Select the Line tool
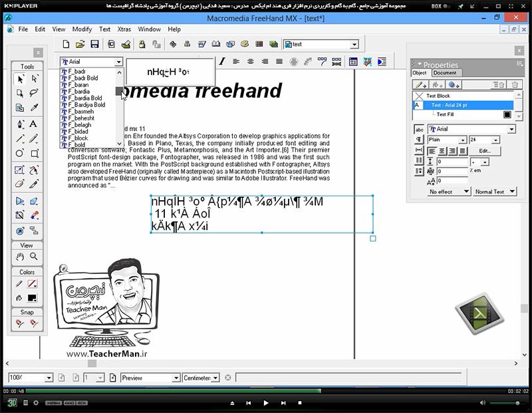This screenshot has width=532, height=413. click(x=20, y=138)
